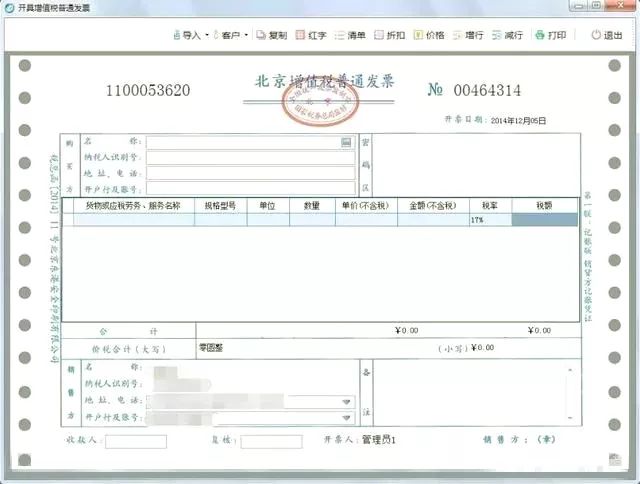This screenshot has height=484, width=640.
Task: Click the 管理员1 issuer name
Action: pyautogui.click(x=379, y=440)
